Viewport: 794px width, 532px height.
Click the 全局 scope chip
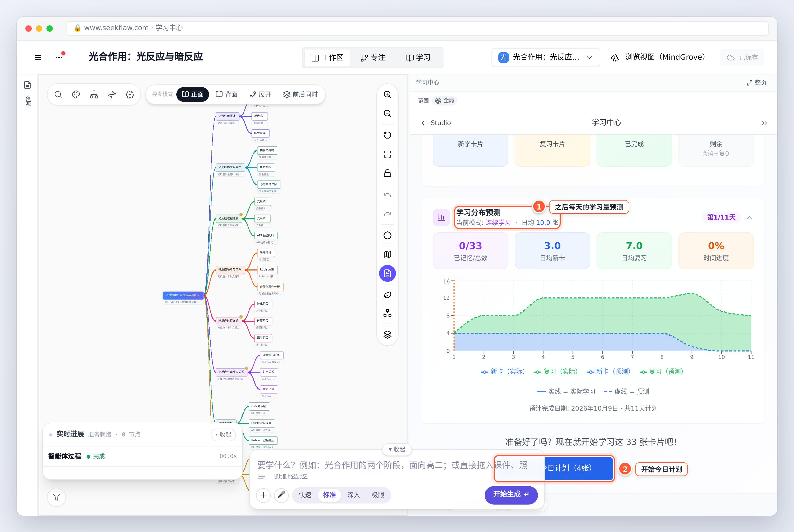[445, 101]
